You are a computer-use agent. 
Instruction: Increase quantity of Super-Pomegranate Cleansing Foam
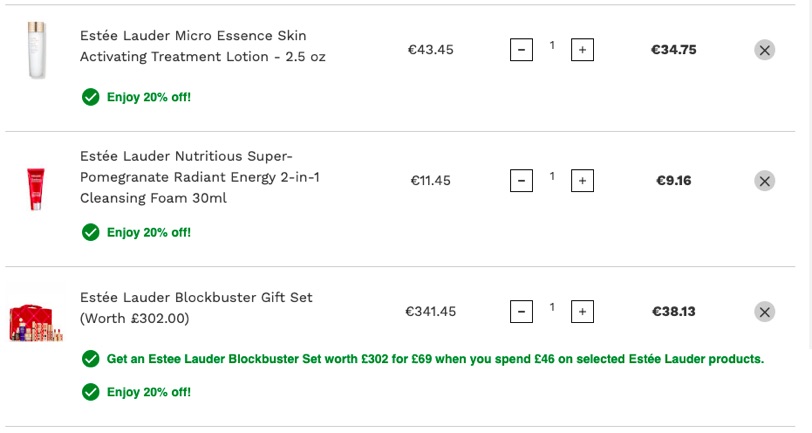pos(582,181)
